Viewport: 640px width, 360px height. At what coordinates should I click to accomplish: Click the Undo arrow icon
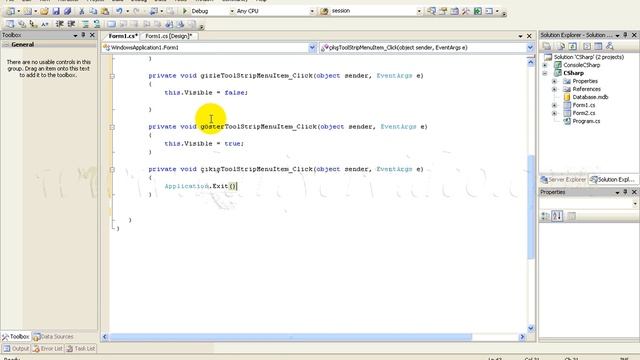(x=119, y=11)
